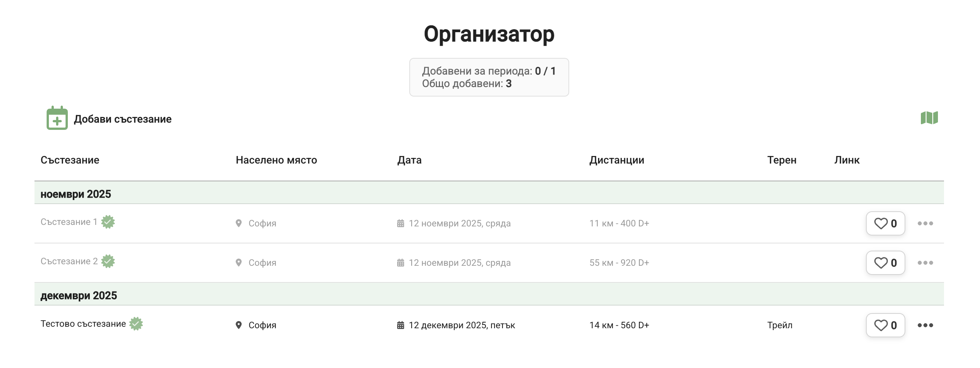Click calendar icon beside 12 декември 2025
Viewport: 980px width, 368px height.
(x=400, y=325)
